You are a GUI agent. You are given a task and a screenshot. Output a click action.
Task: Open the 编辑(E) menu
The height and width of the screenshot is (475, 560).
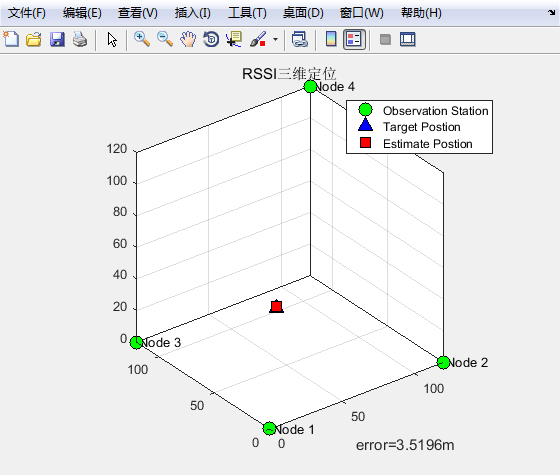point(82,13)
